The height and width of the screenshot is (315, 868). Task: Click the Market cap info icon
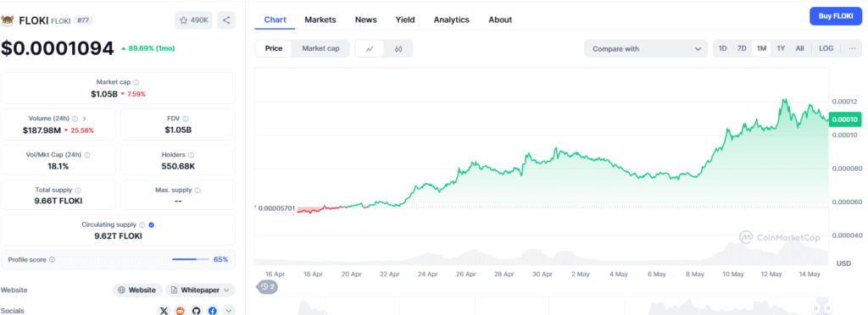pyautogui.click(x=136, y=82)
